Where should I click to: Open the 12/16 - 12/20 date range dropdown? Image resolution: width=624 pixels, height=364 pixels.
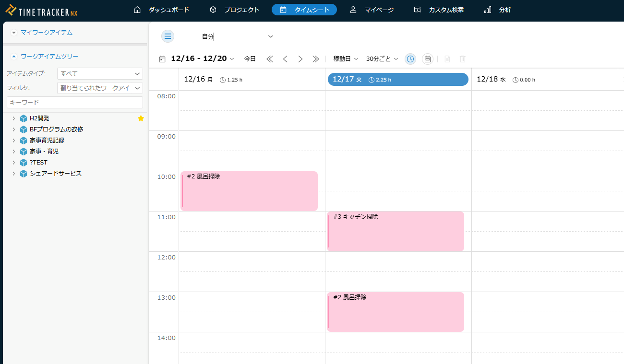pos(203,59)
